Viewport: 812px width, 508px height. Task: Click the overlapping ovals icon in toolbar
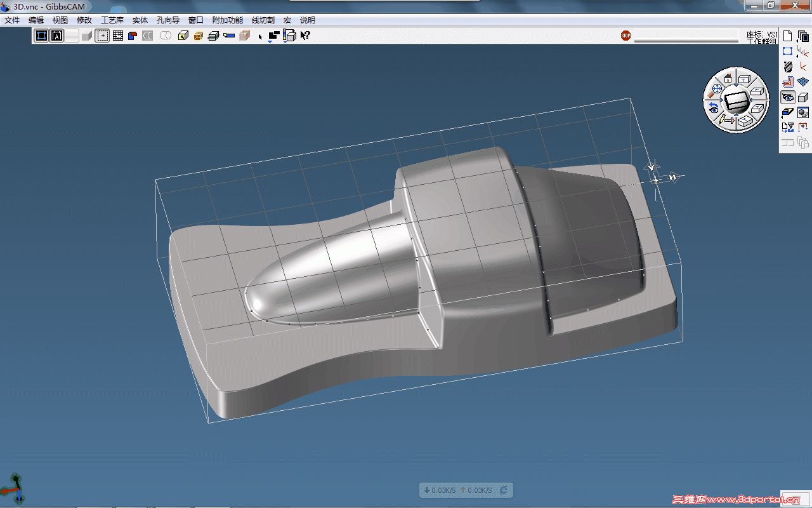pos(166,36)
